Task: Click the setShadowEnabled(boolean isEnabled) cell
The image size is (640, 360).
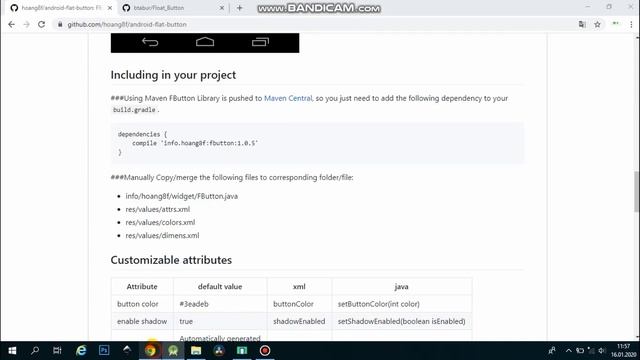Action: coord(402,321)
